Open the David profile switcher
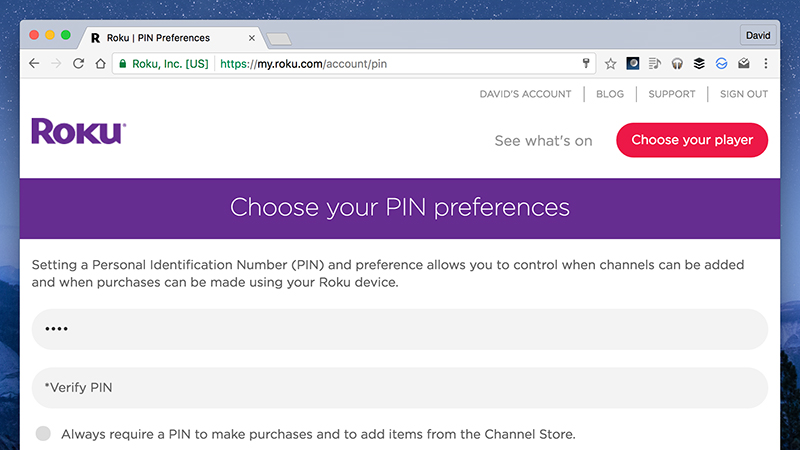 coord(758,35)
